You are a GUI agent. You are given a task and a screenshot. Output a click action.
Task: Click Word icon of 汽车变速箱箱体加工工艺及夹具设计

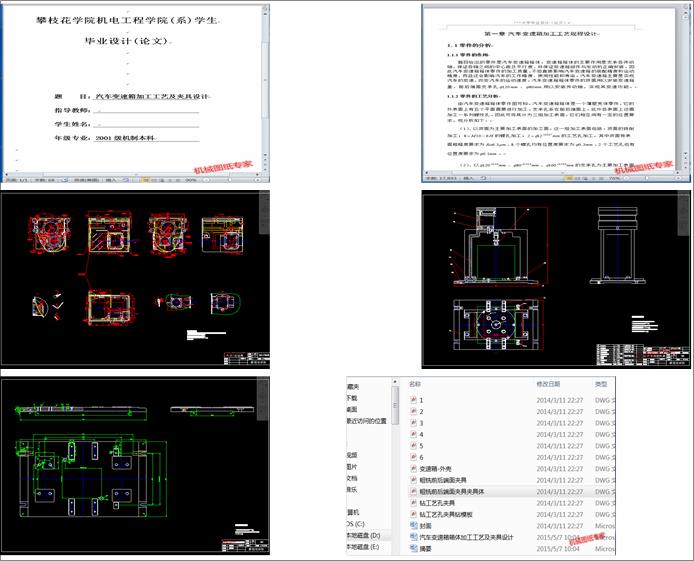(414, 537)
